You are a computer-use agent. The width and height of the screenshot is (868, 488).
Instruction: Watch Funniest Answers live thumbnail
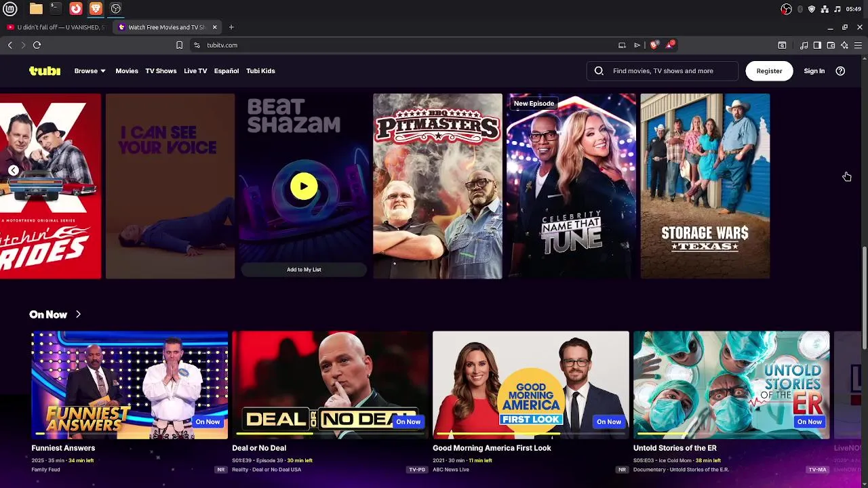(130, 385)
